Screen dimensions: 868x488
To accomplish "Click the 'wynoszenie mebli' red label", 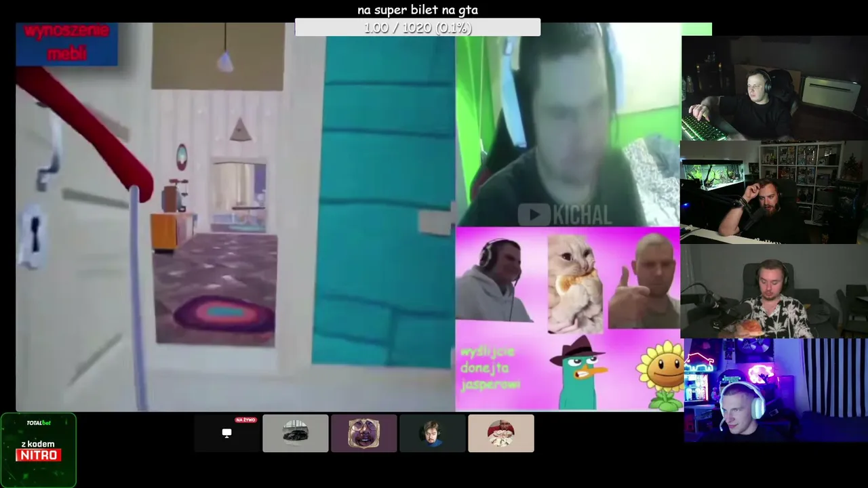I will coord(66,43).
